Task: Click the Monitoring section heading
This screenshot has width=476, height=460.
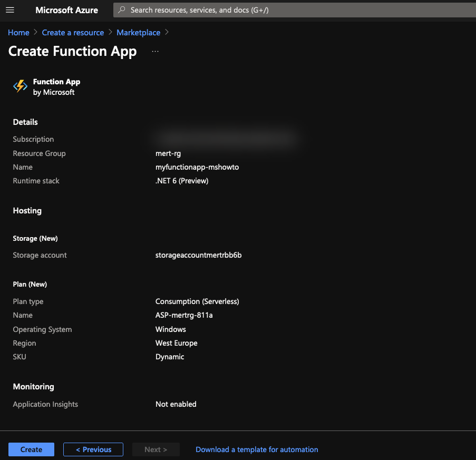Action: pos(33,387)
